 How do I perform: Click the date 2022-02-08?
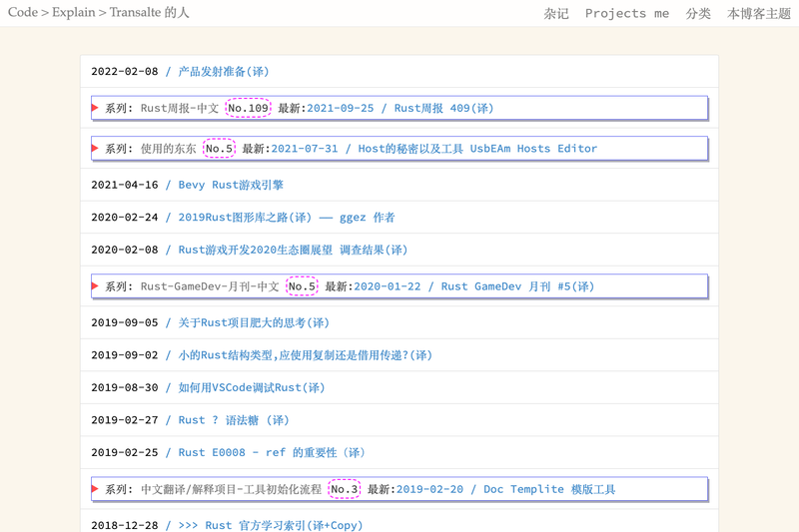[124, 71]
